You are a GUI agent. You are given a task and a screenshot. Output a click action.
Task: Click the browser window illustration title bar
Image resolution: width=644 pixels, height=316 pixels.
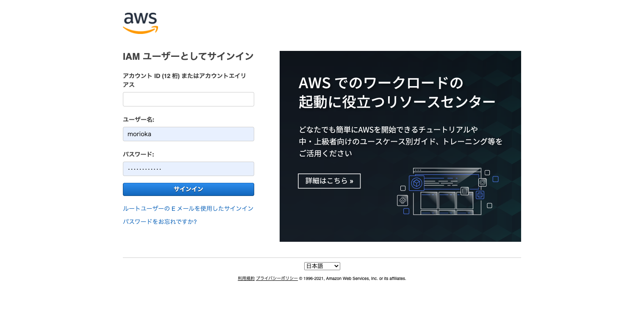447,170
